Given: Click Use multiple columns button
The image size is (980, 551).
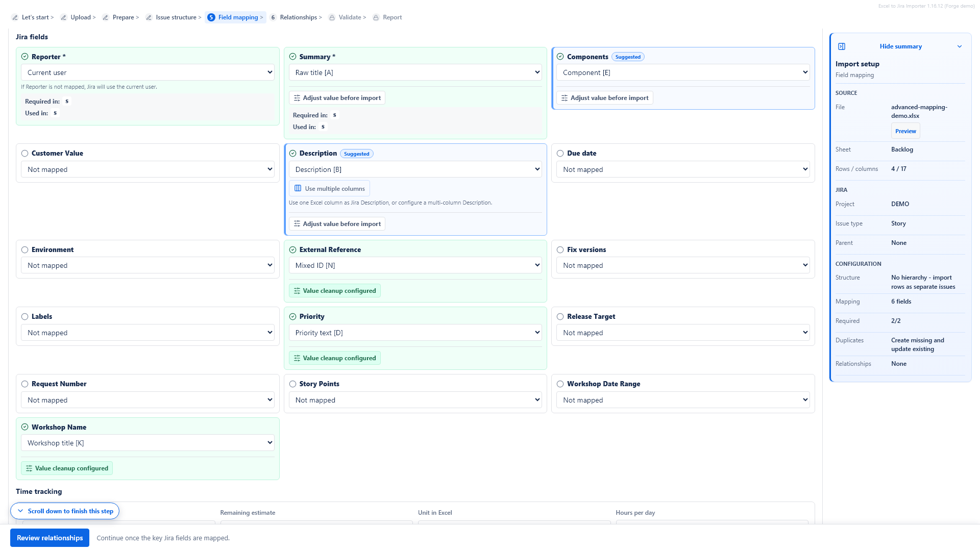Looking at the screenshot, I should click(x=329, y=188).
